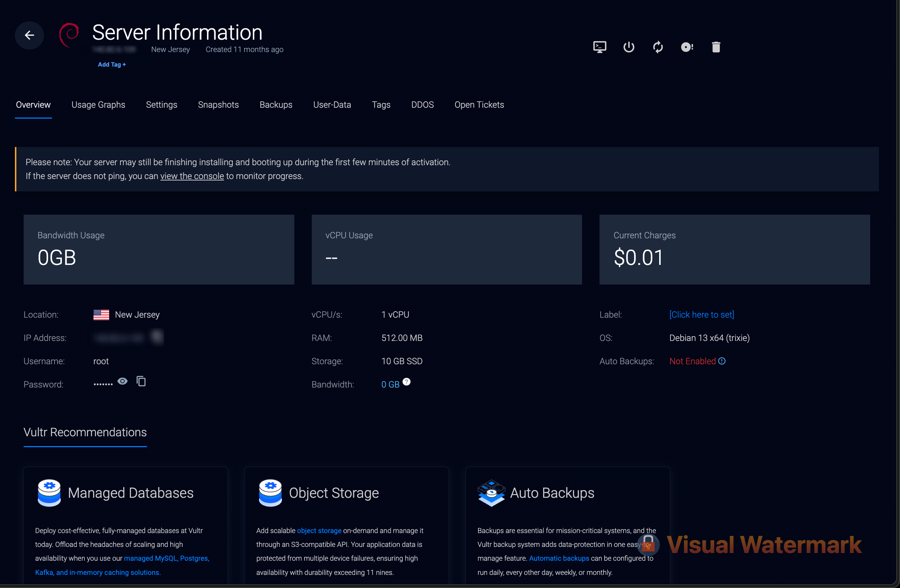Click Bandwidth Usage 0GB card

(159, 250)
